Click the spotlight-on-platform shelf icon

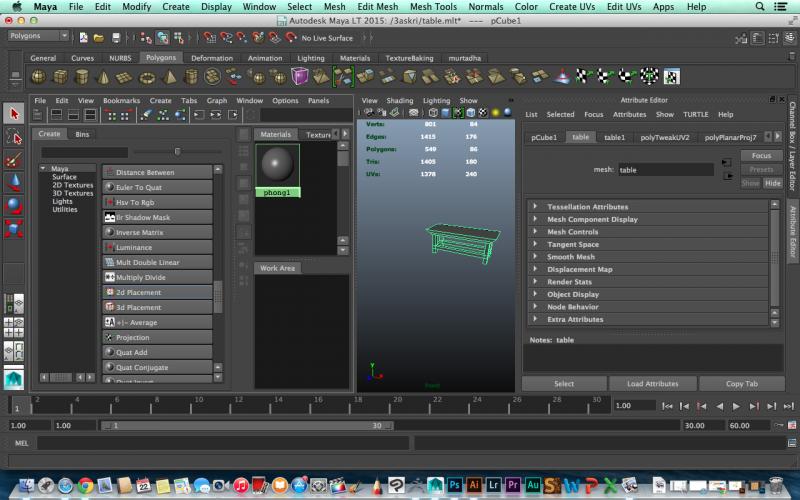[x=562, y=77]
